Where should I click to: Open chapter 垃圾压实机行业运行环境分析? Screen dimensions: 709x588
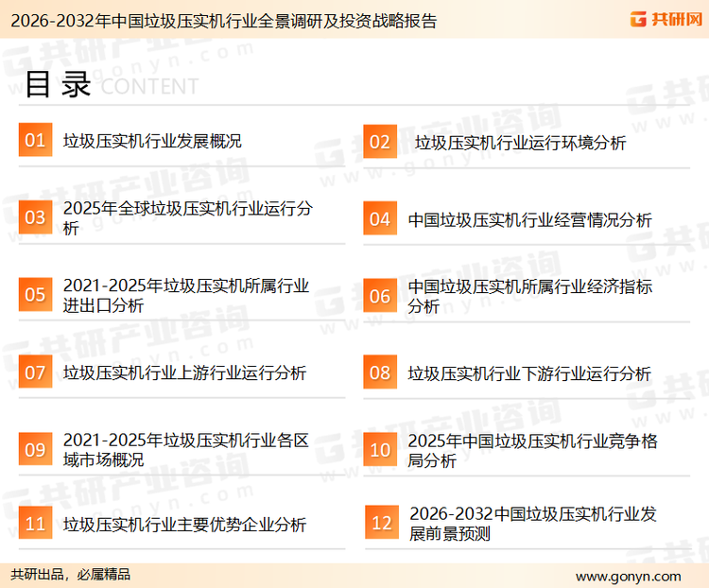coord(520,143)
